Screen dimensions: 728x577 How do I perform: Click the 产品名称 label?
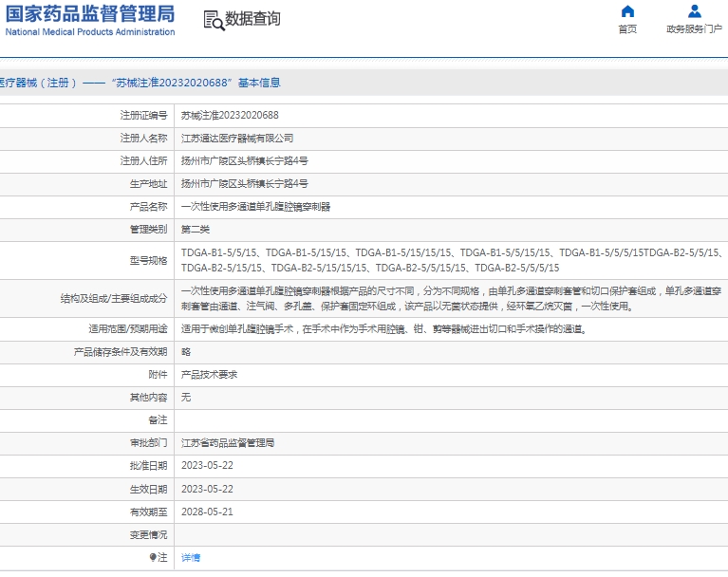pyautogui.click(x=149, y=207)
